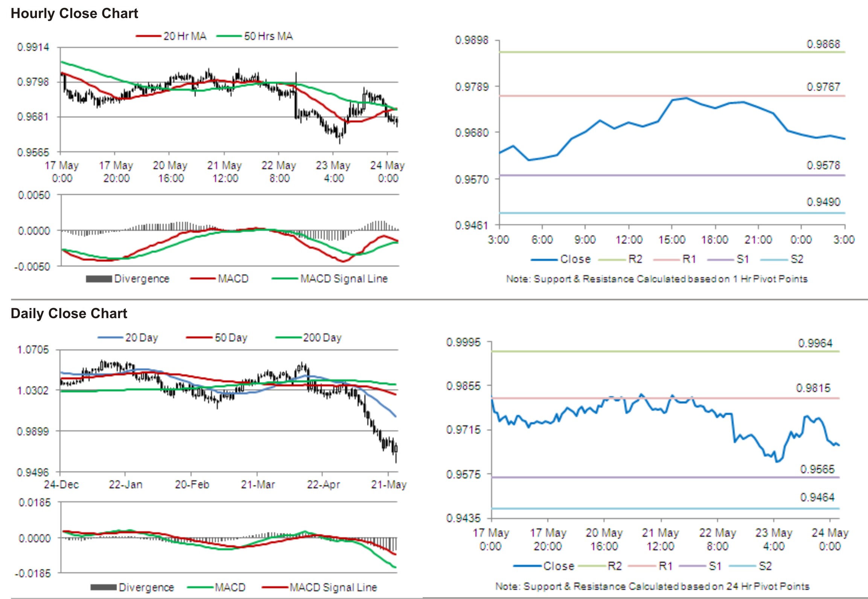Click the 0.9898 axis label on hourly pivot chart
868x599 pixels.
[472, 40]
